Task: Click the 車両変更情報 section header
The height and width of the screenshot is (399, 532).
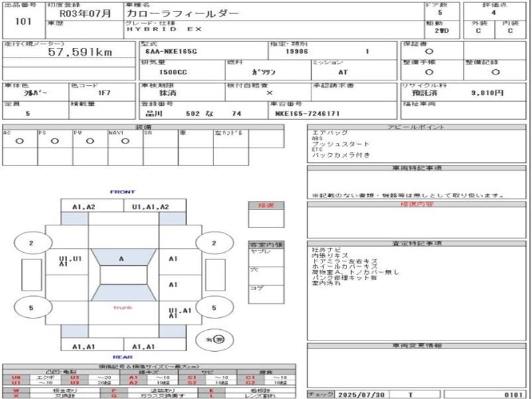Action: tap(416, 346)
